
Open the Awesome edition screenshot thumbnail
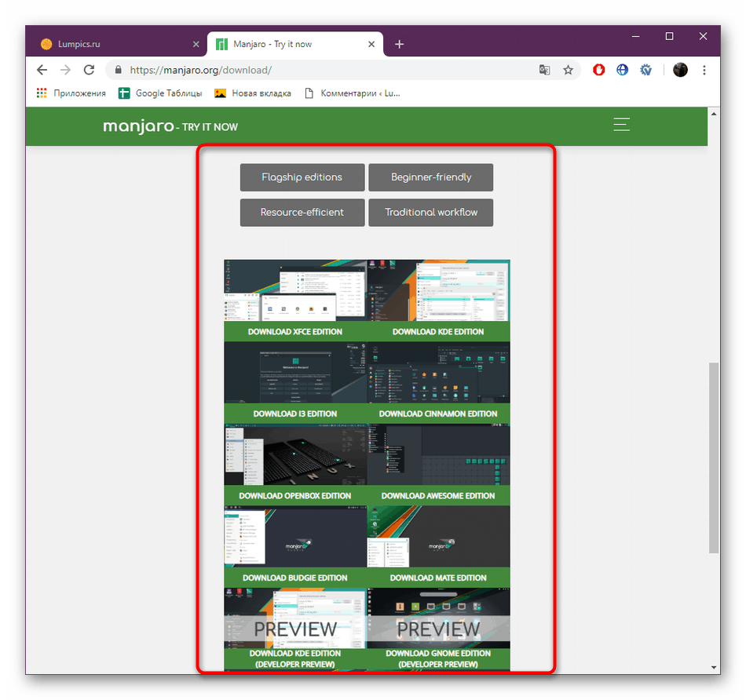click(x=438, y=454)
